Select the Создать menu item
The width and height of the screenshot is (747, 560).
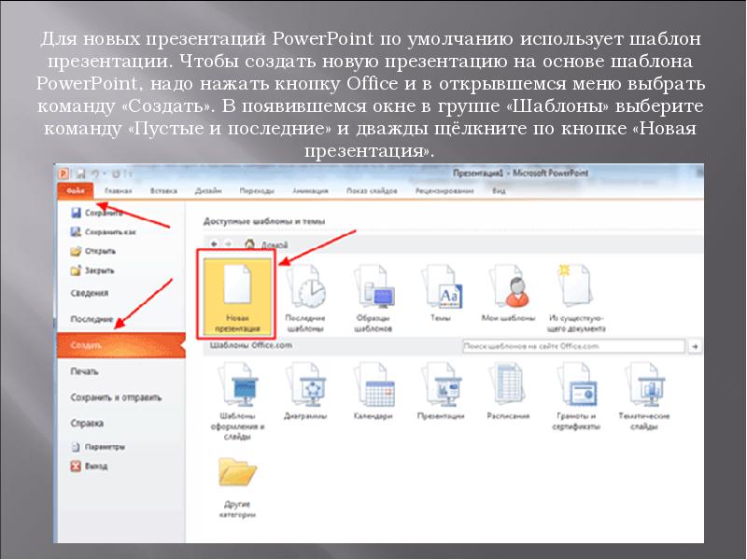coord(121,345)
